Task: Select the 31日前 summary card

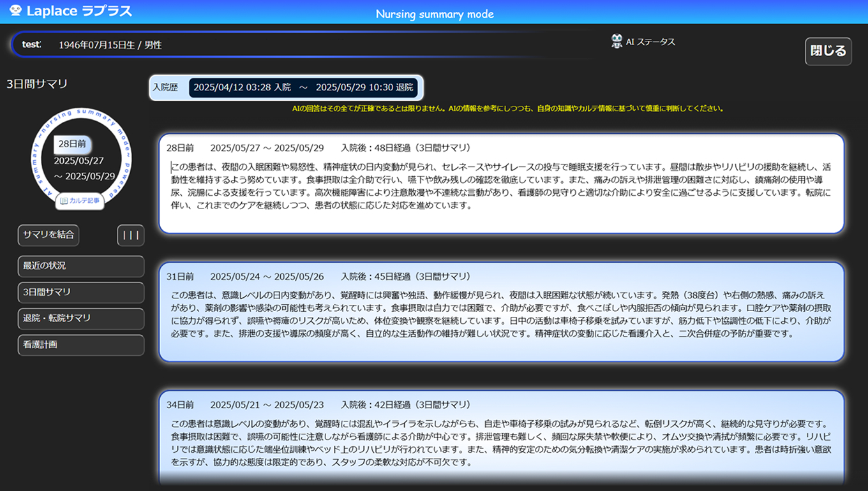Action: click(501, 311)
